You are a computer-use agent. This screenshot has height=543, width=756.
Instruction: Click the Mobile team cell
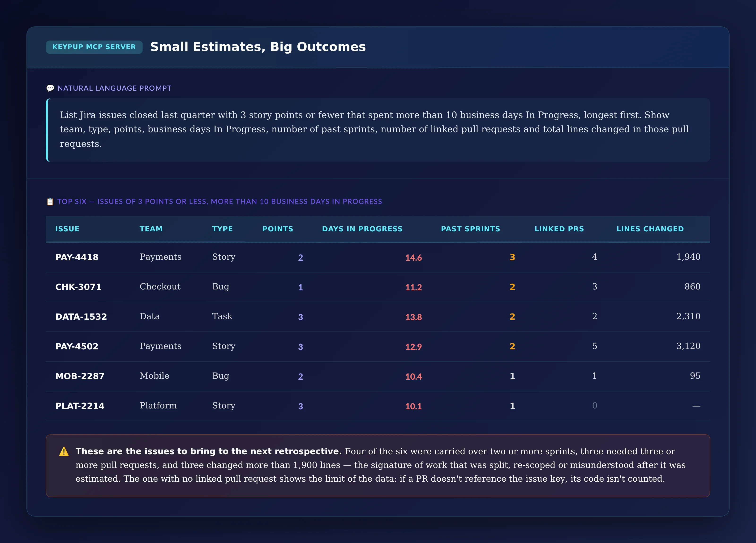[154, 376]
